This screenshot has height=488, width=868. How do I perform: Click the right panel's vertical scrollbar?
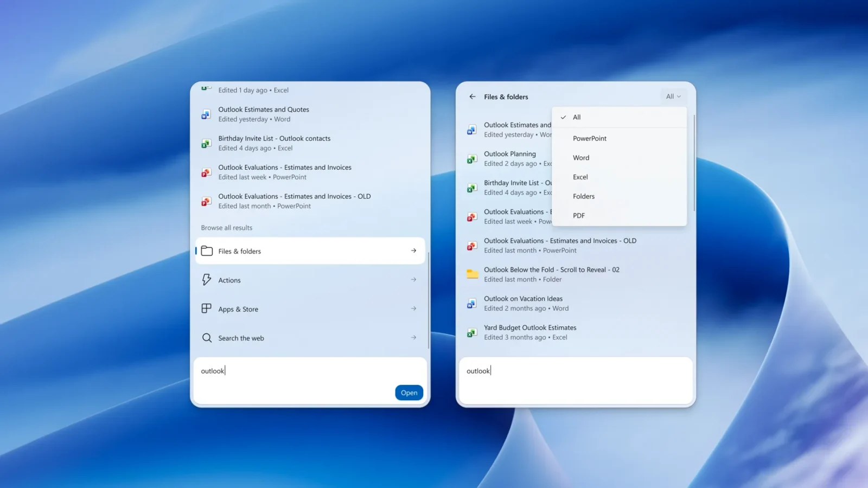(694, 163)
